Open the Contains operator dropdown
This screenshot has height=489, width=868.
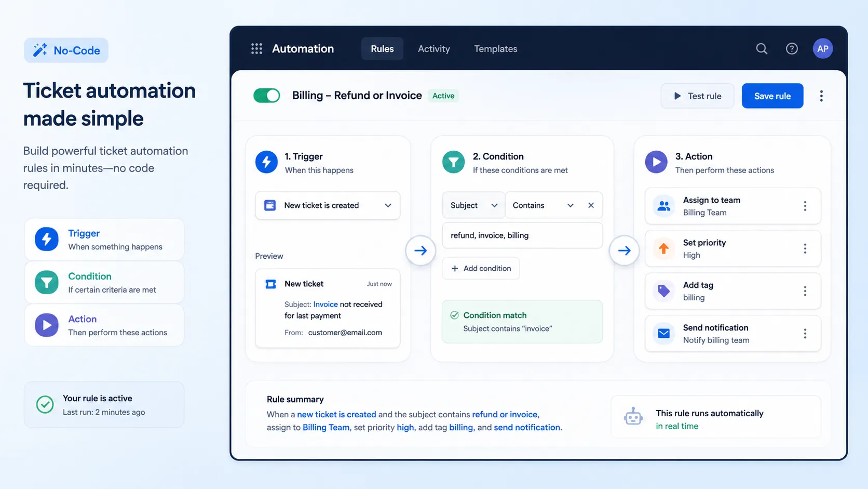tap(543, 205)
